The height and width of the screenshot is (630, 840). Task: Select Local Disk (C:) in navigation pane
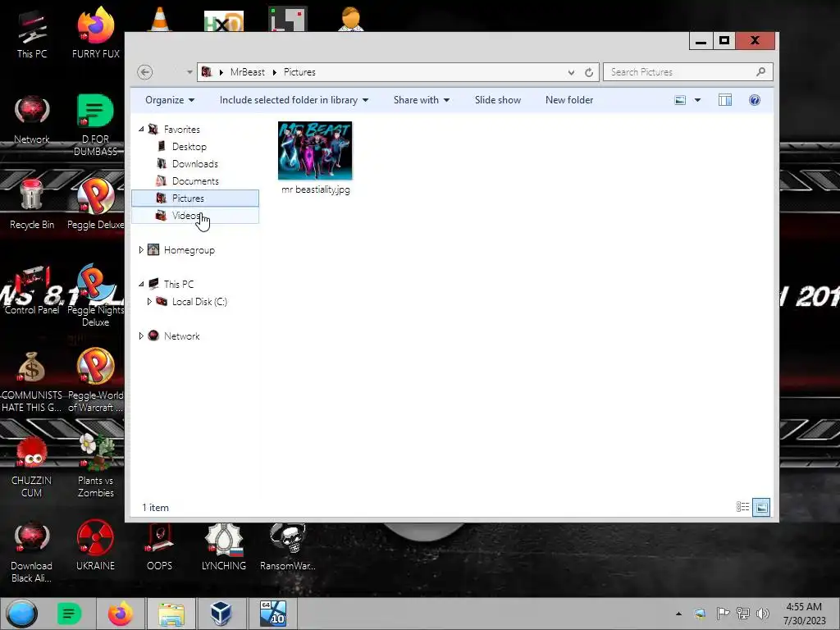tap(199, 302)
